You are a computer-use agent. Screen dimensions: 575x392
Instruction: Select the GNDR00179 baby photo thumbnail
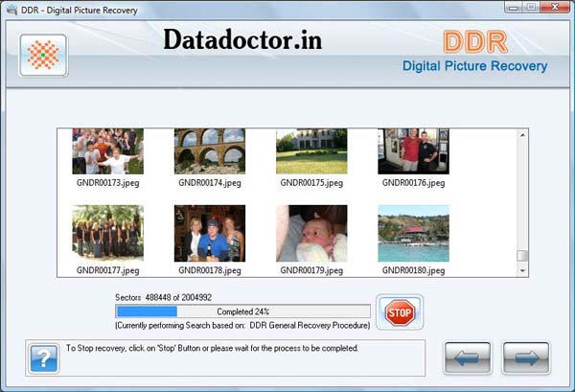311,233
